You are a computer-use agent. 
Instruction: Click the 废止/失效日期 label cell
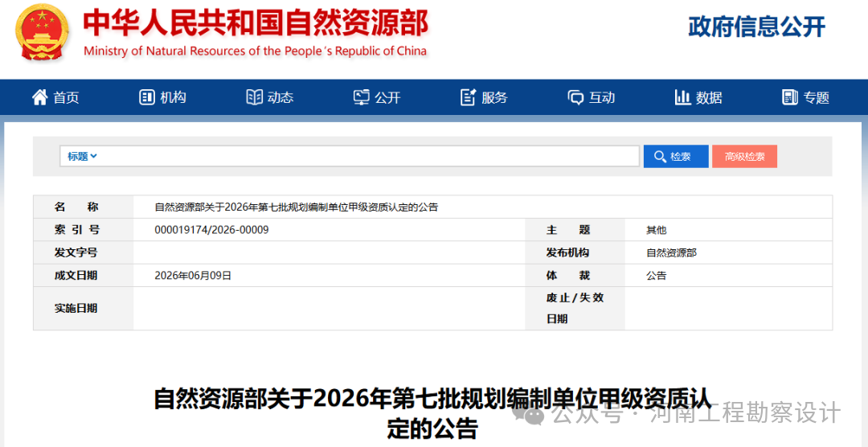click(575, 309)
